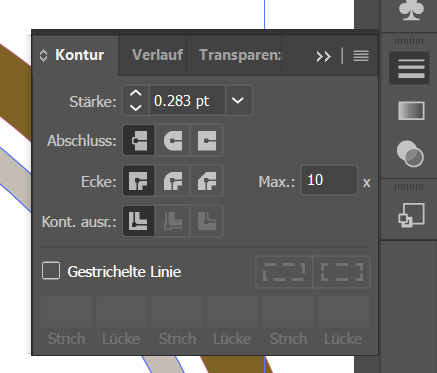Open the Kontur panel hamburger menu
The width and height of the screenshot is (437, 373).
[x=361, y=56]
